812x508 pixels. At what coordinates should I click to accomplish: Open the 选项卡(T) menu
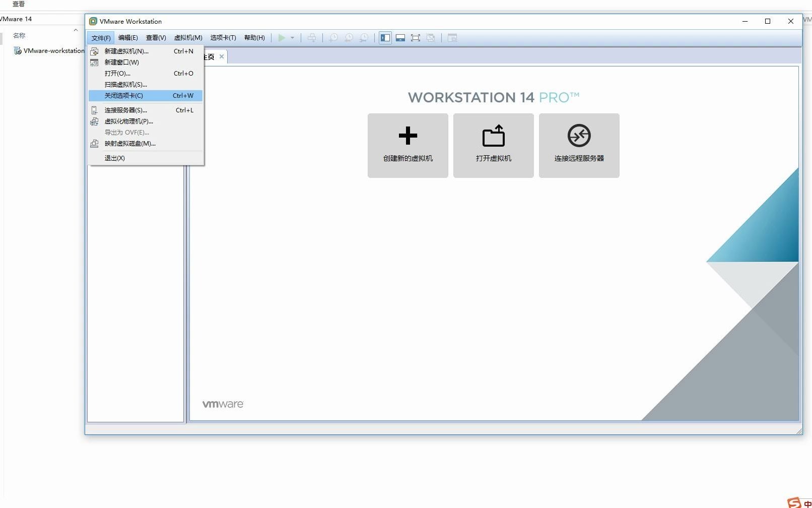click(x=223, y=38)
